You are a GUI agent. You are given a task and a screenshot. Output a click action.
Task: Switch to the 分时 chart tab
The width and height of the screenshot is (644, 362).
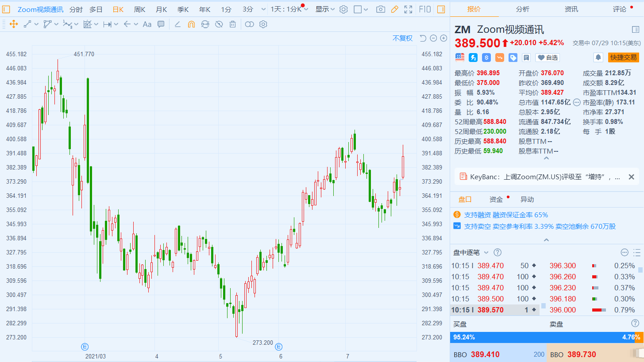pos(76,9)
